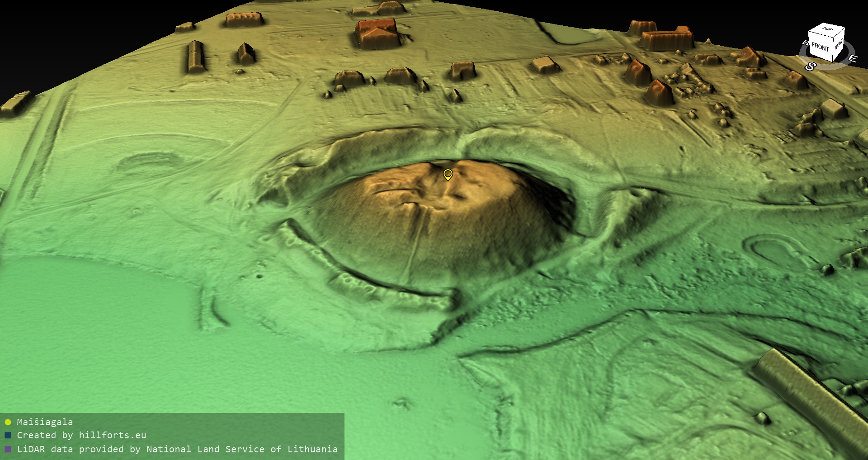Click the FRONT face of the view cube
This screenshot has width=868, height=460.
coord(820,47)
